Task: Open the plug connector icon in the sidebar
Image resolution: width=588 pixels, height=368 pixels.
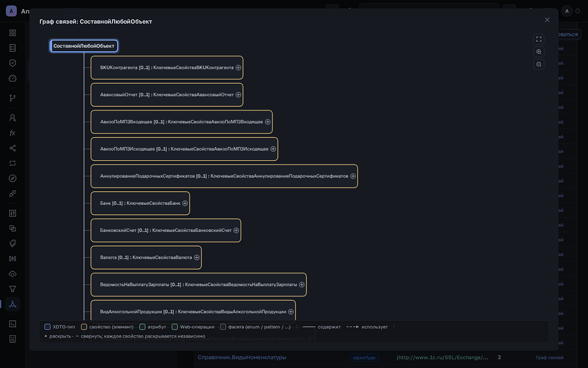Action: [13, 193]
